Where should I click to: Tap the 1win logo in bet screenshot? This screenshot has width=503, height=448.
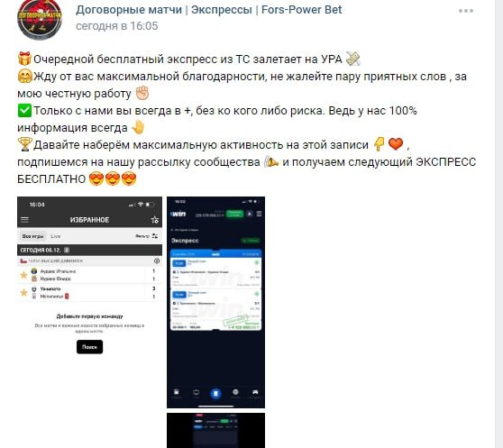178,214
